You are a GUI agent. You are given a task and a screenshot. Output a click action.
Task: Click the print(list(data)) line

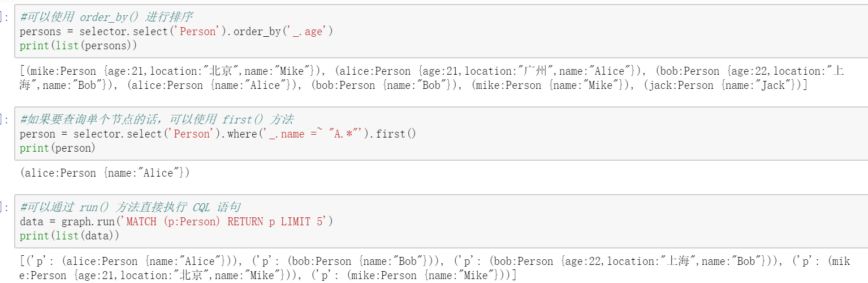tap(70, 235)
